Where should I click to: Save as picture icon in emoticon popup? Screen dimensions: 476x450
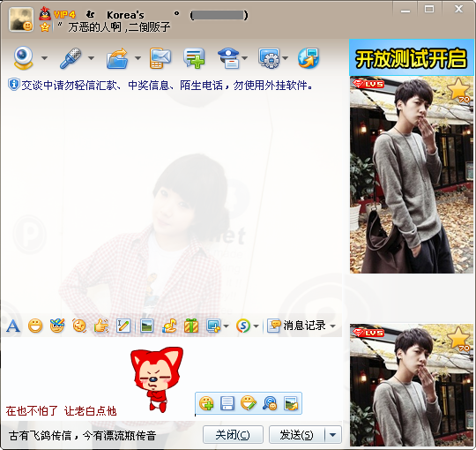pos(291,403)
